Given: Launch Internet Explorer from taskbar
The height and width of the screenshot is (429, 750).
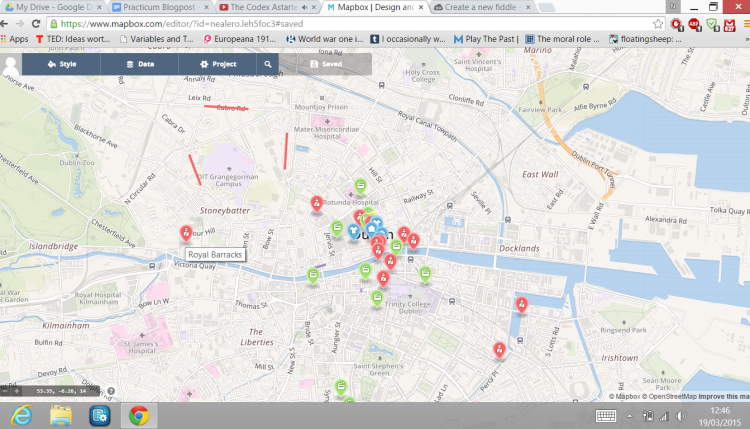Looking at the screenshot, I should point(22,416).
